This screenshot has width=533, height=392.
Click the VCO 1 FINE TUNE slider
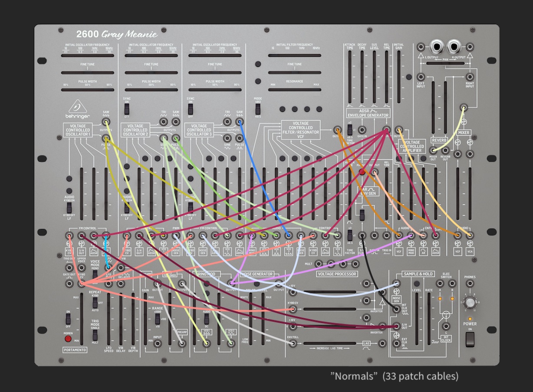click(87, 73)
